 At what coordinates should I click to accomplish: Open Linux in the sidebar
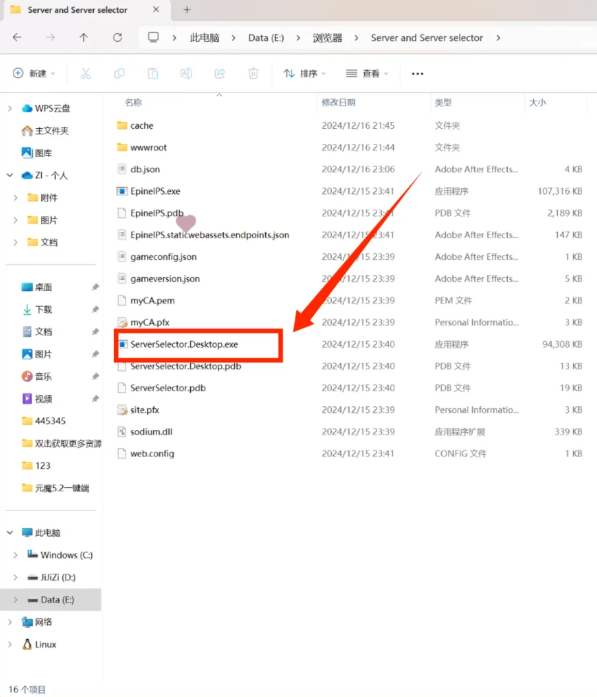coord(39,644)
